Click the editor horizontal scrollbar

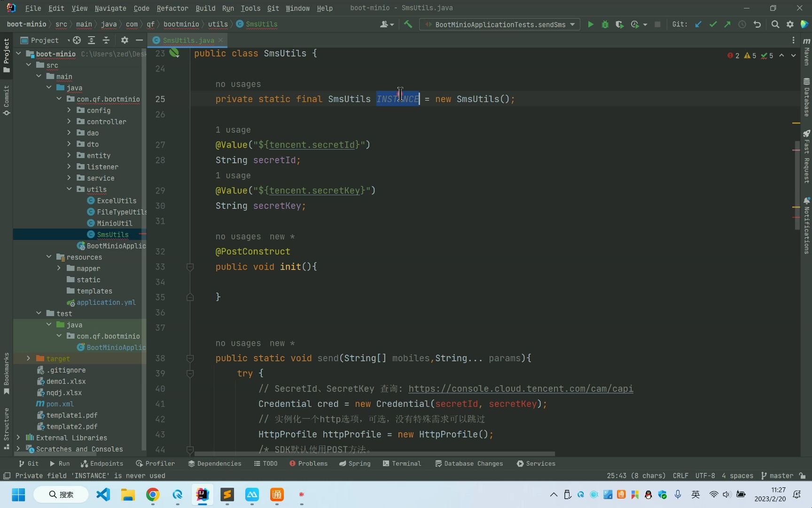point(374,454)
